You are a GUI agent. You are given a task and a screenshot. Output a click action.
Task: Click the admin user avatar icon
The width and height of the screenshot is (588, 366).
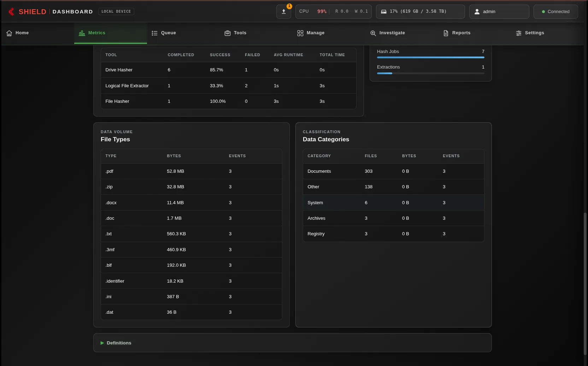pos(477,12)
